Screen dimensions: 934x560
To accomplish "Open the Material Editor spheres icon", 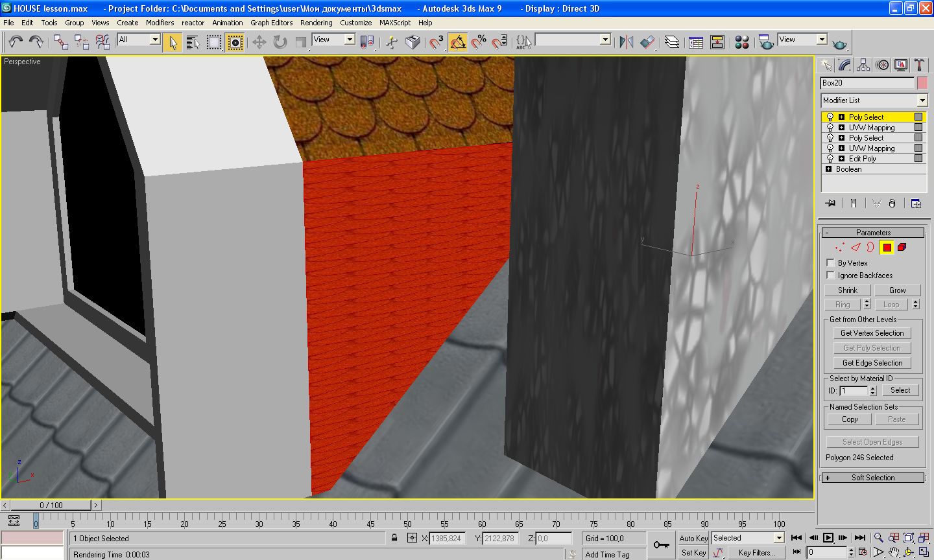I will (x=742, y=42).
